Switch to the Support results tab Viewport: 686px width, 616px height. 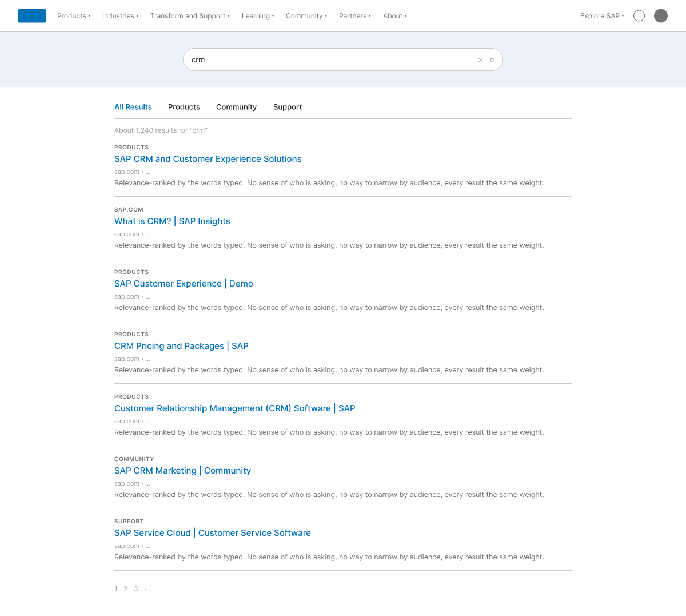tap(288, 107)
